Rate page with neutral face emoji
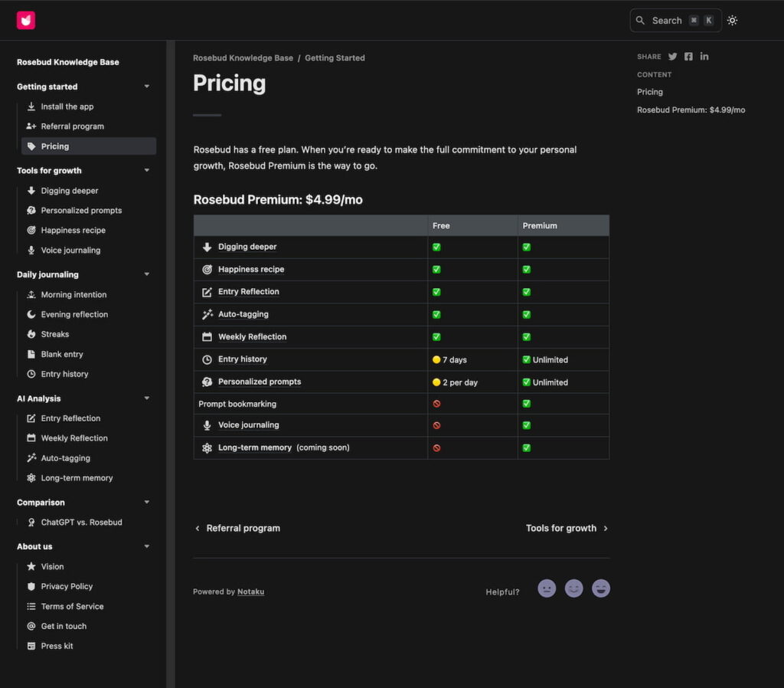The width and height of the screenshot is (784, 688). coord(547,588)
